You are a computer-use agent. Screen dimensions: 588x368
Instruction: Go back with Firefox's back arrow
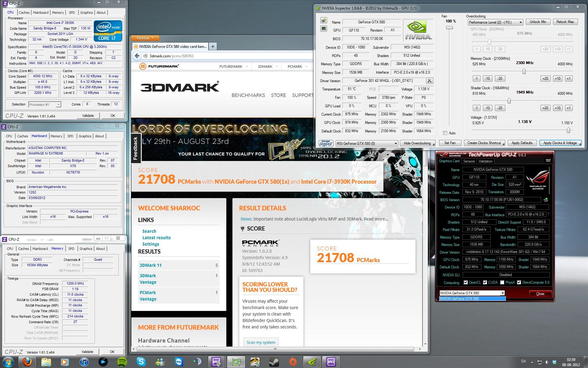tap(137, 56)
